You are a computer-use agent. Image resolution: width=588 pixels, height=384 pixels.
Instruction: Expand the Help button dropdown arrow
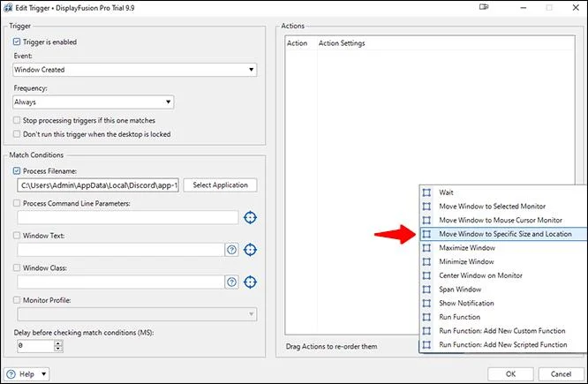pos(43,374)
